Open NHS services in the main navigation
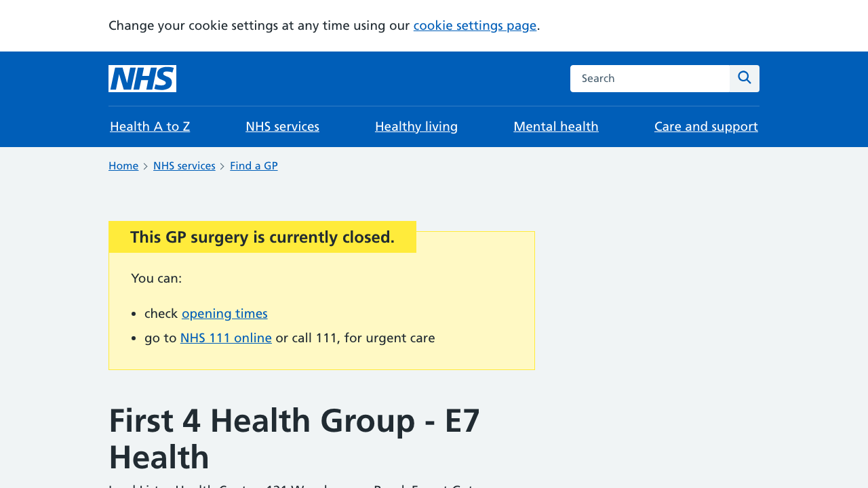Image resolution: width=868 pixels, height=488 pixels. click(x=282, y=127)
